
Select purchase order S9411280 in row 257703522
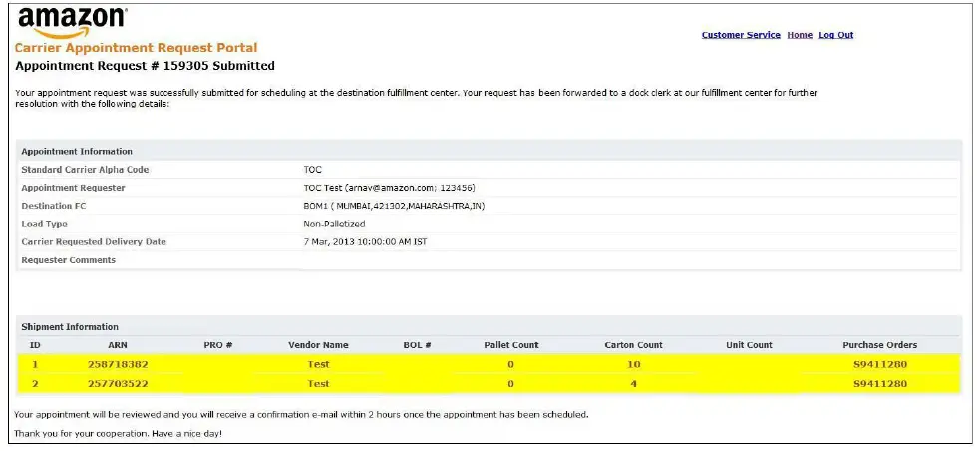[880, 384]
